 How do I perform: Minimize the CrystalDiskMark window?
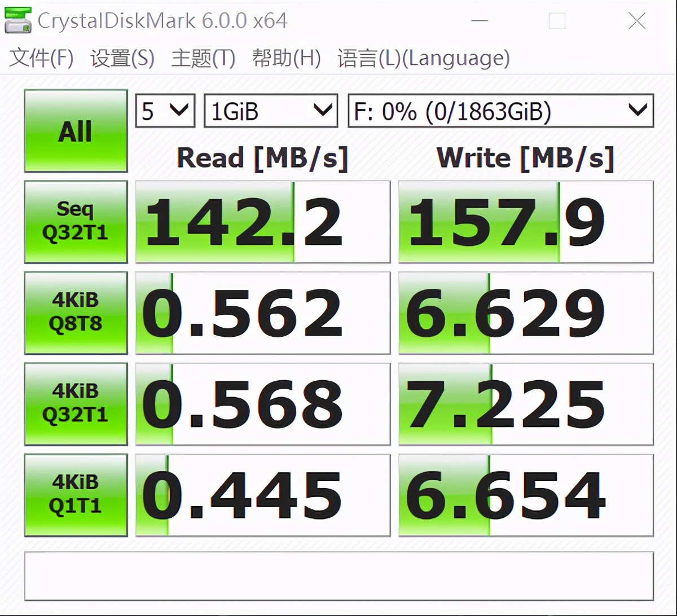480,20
